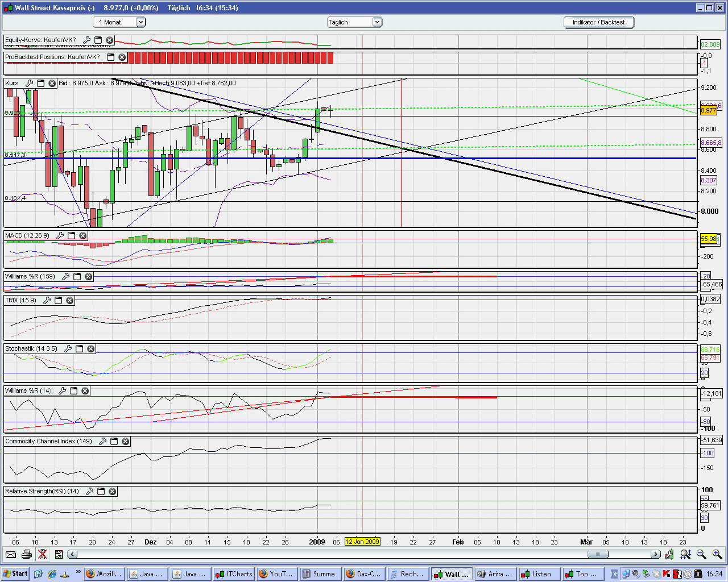Click the 55,98 MACD value label

(709, 239)
